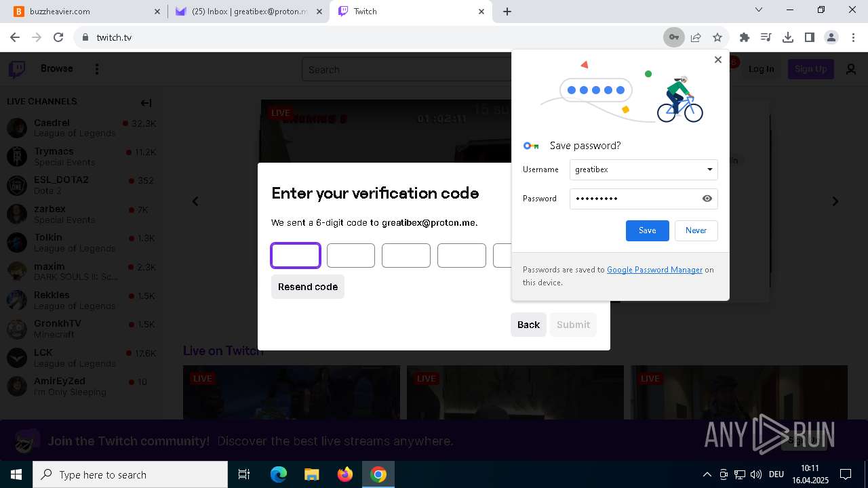Click the second verification code box
This screenshot has height=488, width=868.
pos(351,256)
